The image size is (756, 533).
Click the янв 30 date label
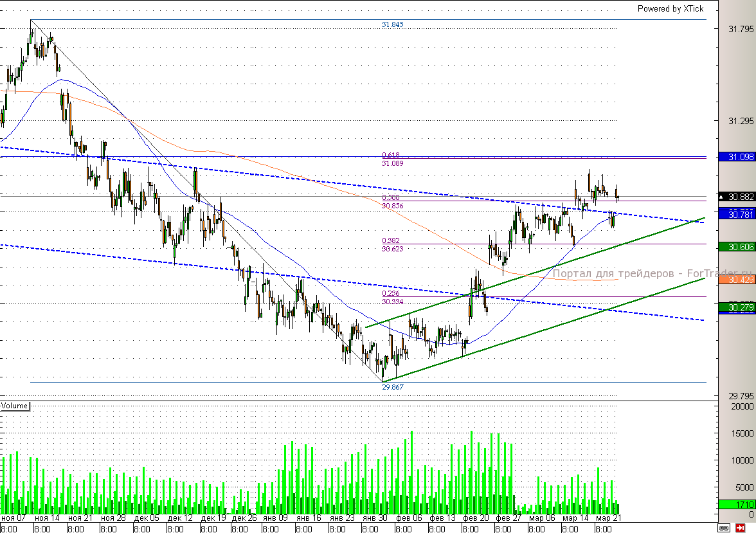coord(375,518)
